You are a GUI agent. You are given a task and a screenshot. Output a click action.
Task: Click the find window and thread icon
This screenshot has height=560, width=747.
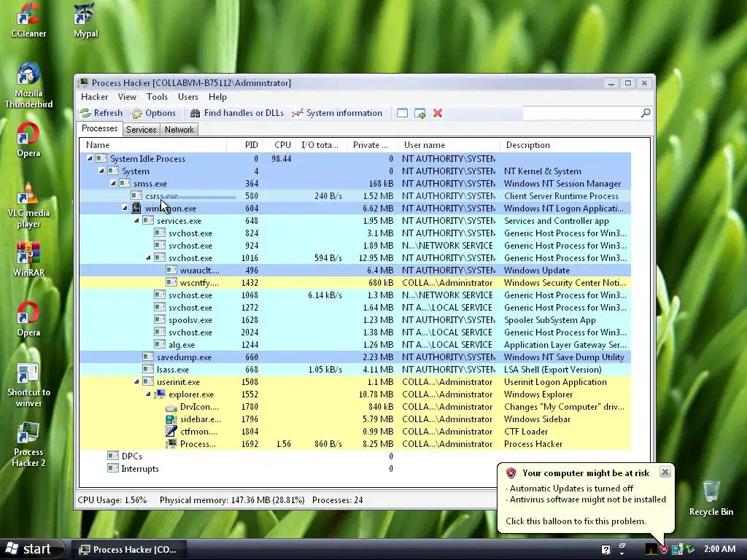coord(419,113)
